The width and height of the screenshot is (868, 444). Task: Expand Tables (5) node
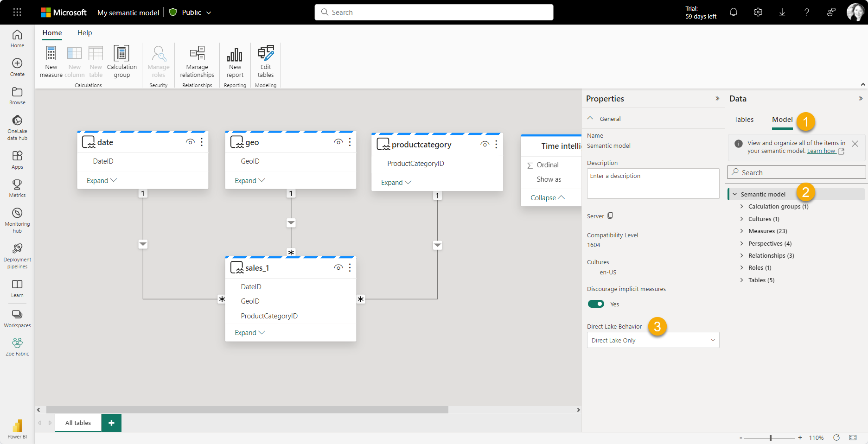click(741, 280)
